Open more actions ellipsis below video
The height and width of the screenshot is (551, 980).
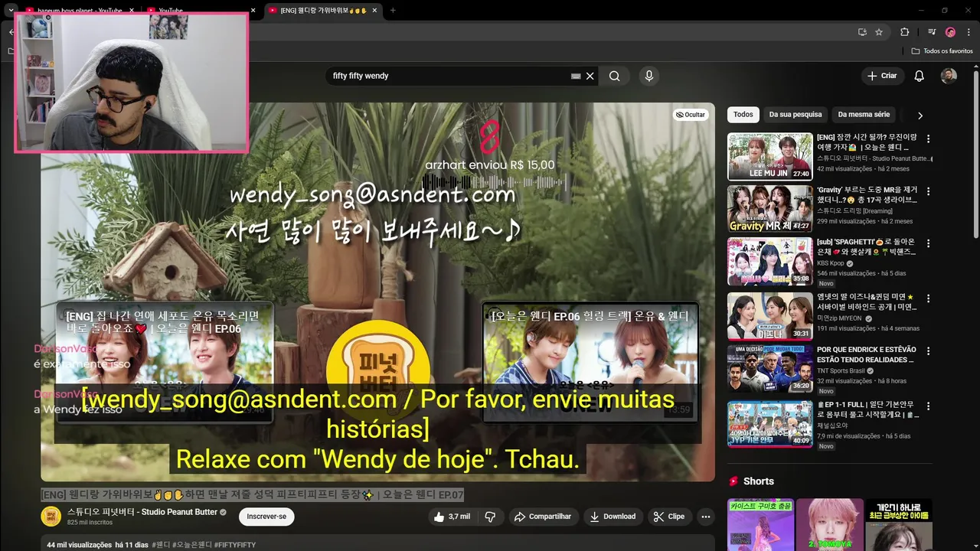point(706,517)
